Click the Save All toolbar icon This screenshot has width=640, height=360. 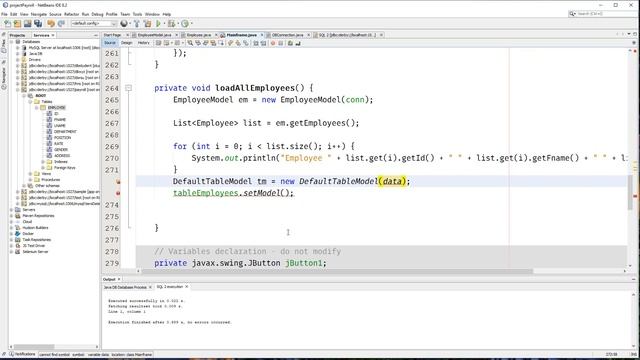[38, 24]
